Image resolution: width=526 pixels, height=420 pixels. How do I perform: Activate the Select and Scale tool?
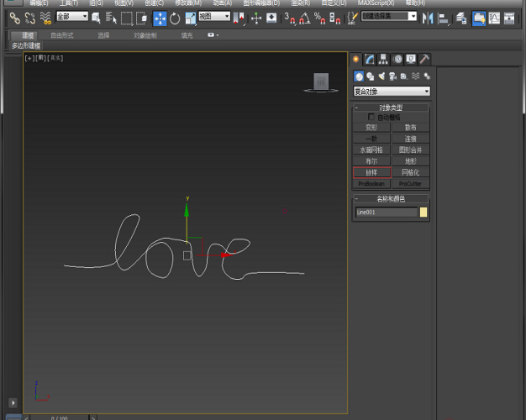click(x=190, y=18)
